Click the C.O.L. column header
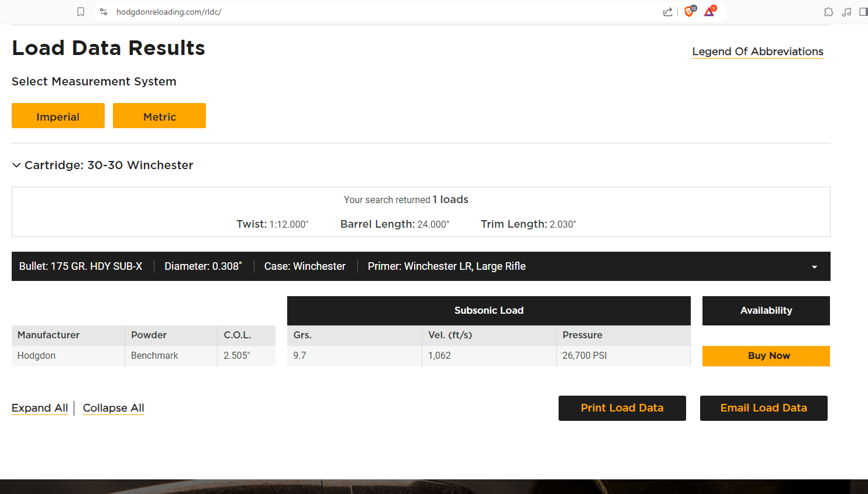868x494 pixels. pyautogui.click(x=246, y=335)
